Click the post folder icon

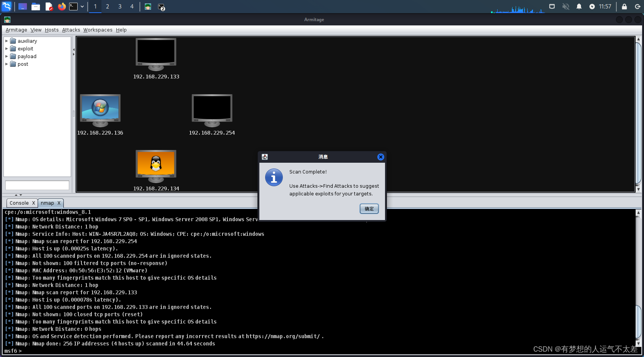coord(13,64)
